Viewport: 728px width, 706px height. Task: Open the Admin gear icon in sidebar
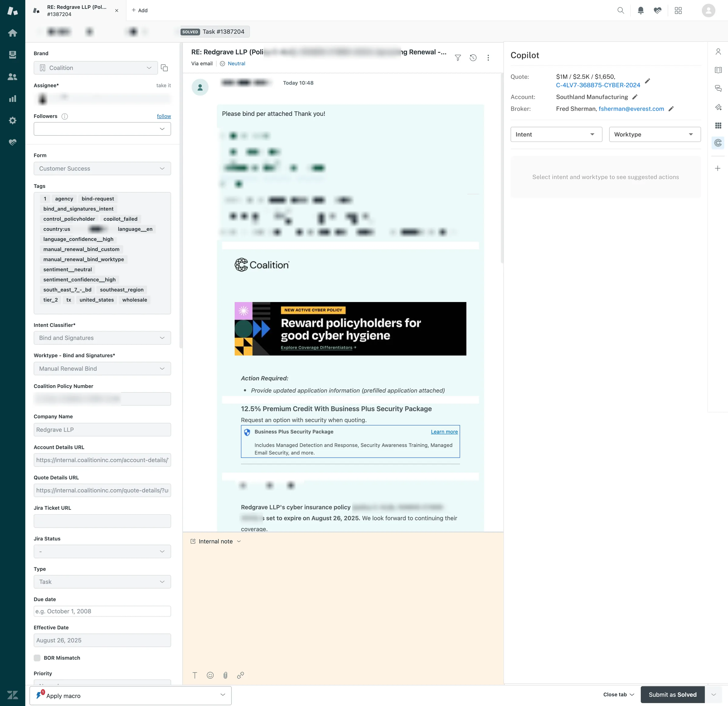(x=13, y=120)
